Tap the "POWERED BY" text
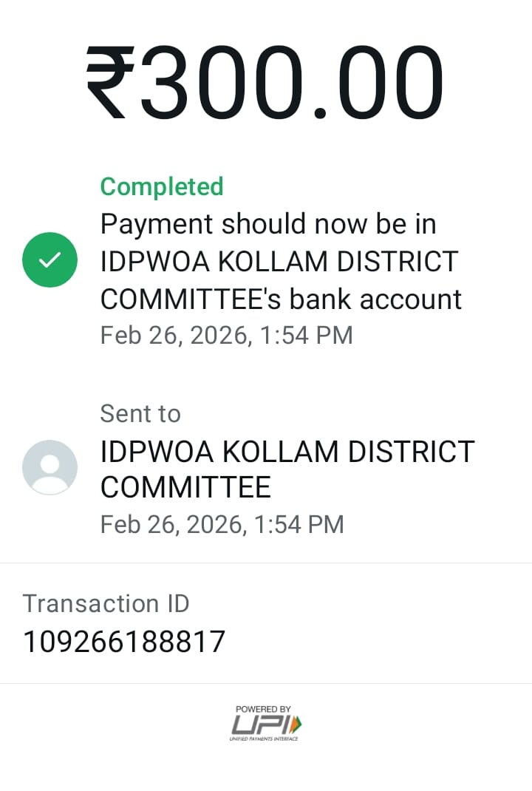The image size is (532, 791). [x=263, y=709]
